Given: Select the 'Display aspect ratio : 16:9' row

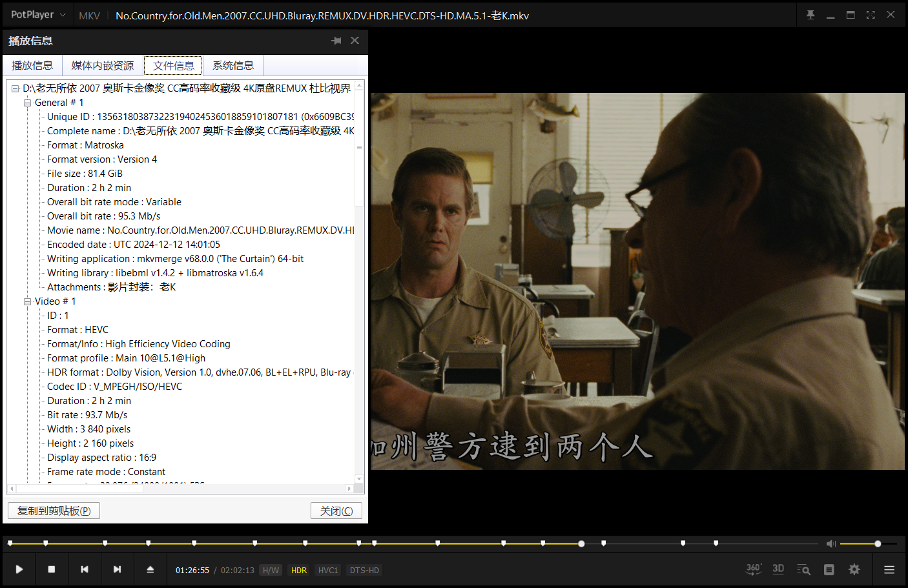Looking at the screenshot, I should [x=101, y=458].
